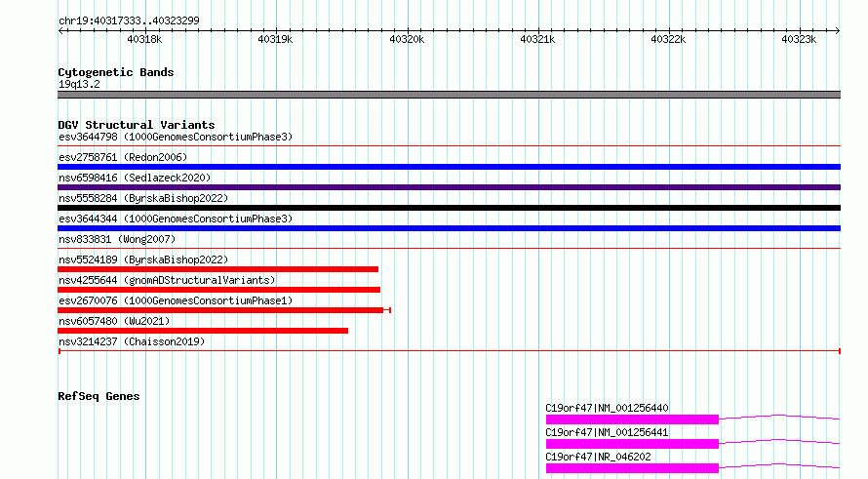Select the red nsv5524189 variant bar

pyautogui.click(x=218, y=269)
